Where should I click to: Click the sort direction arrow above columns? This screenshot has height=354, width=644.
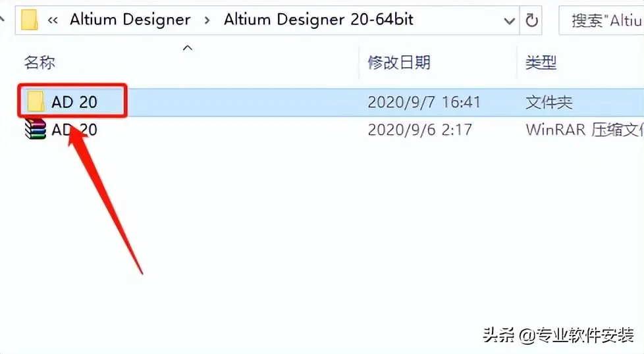(187, 48)
